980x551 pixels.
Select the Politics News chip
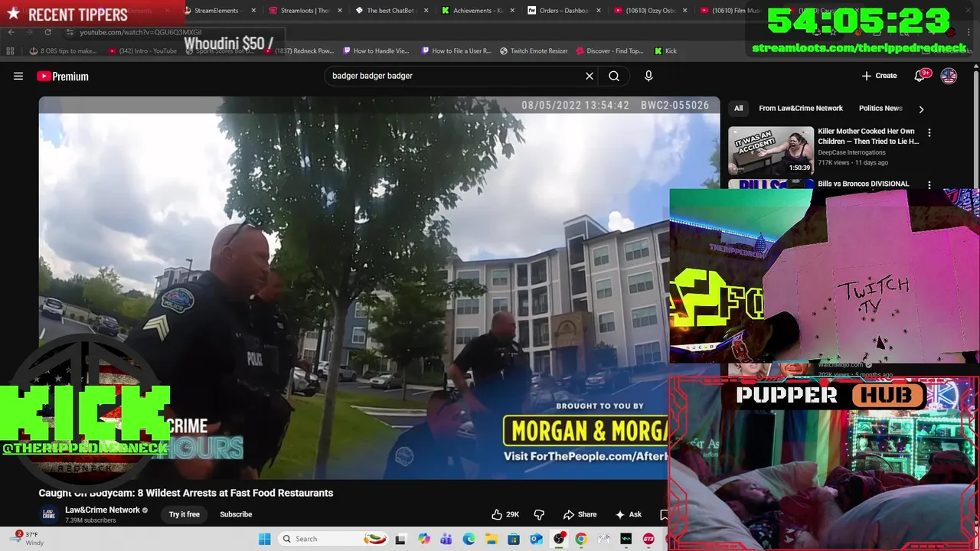pos(880,109)
